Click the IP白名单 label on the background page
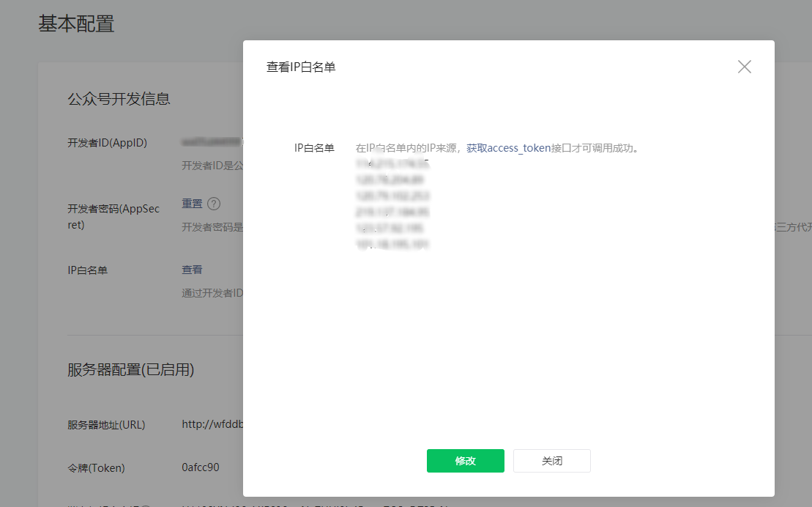 (88, 270)
